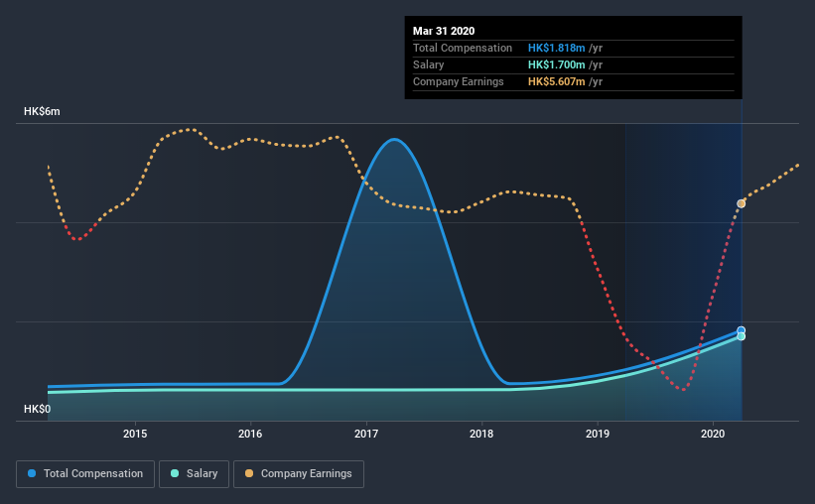Click the blue dot in Total Compensation legend

pos(32,473)
